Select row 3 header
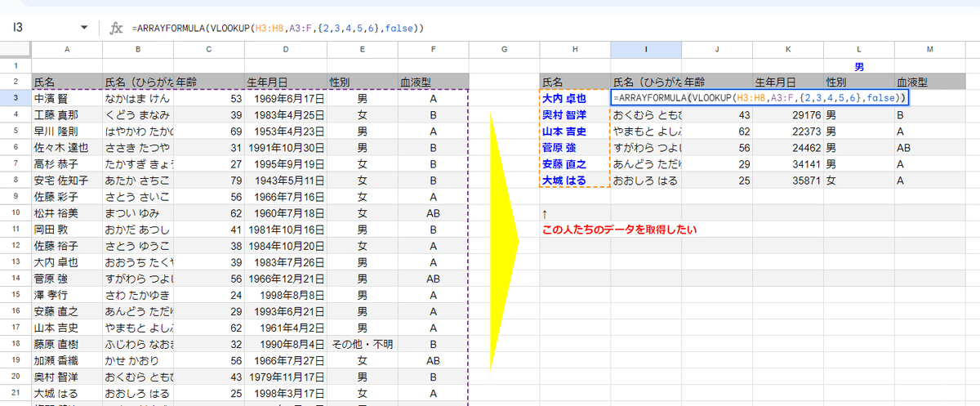The image size is (980, 406). [x=16, y=98]
